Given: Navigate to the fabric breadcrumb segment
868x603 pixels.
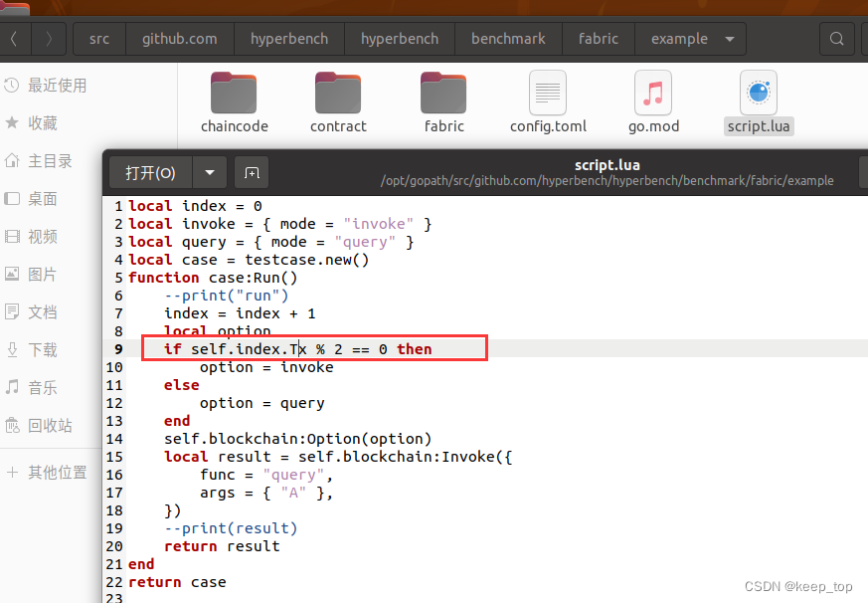Looking at the screenshot, I should [x=598, y=38].
